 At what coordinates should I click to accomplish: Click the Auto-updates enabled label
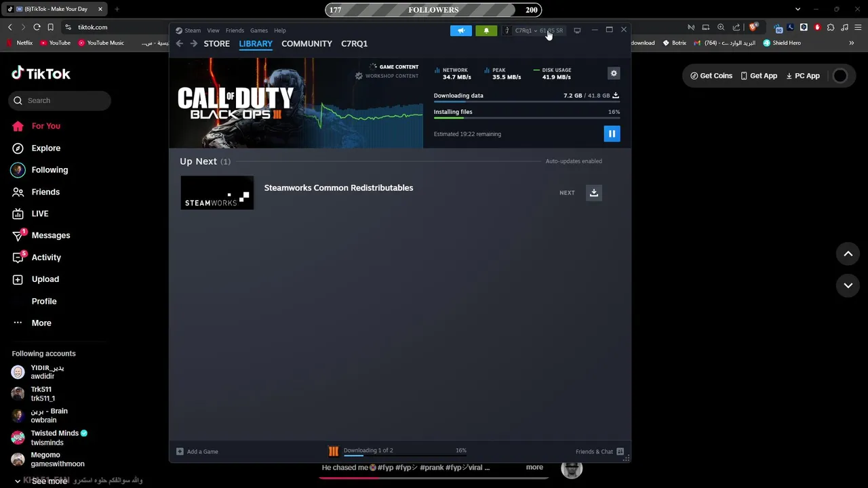click(x=574, y=161)
